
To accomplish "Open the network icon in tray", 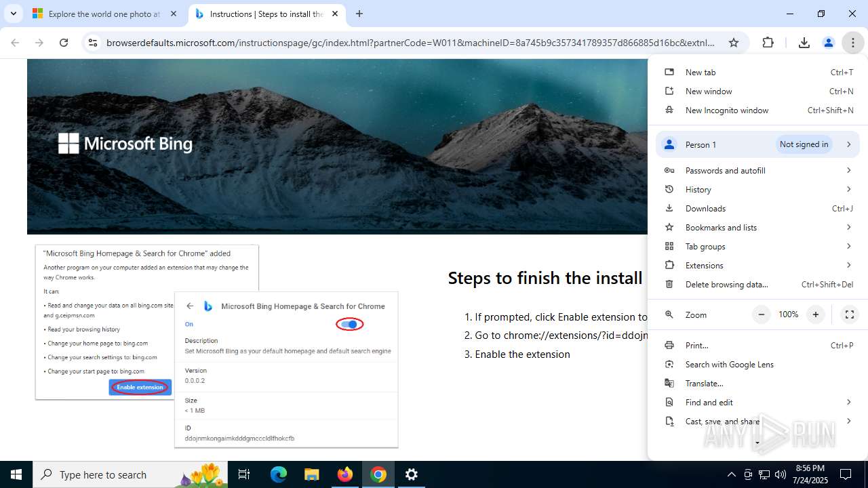I will pyautogui.click(x=764, y=474).
